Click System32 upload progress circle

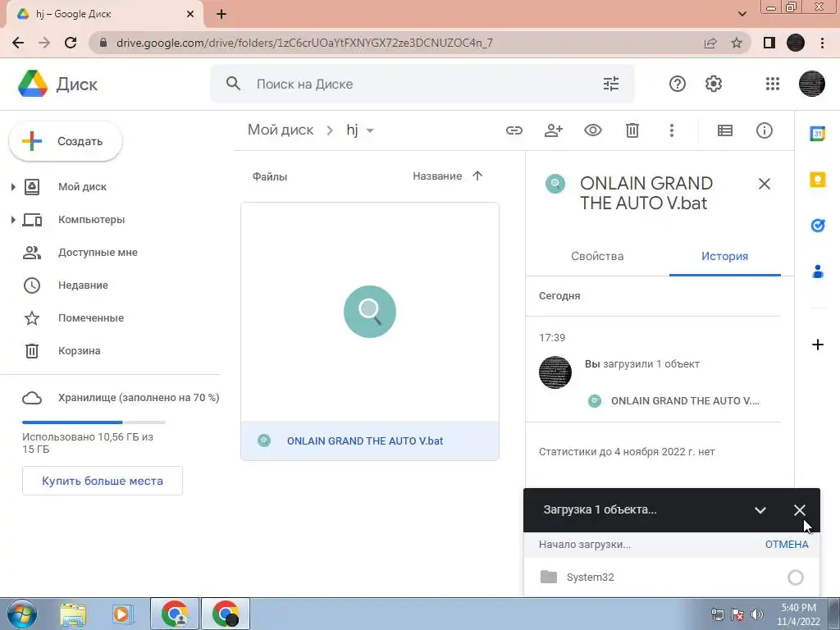click(x=796, y=577)
